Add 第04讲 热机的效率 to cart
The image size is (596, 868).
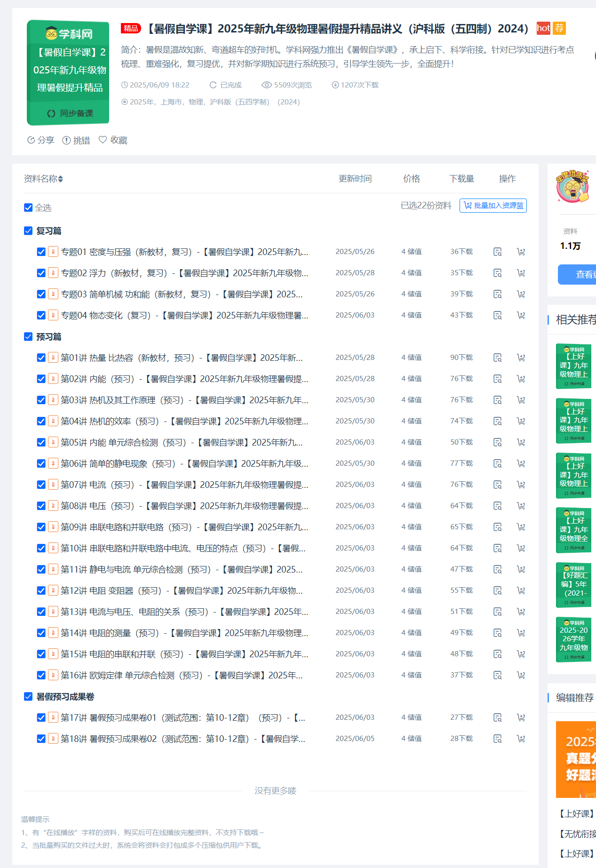click(521, 421)
